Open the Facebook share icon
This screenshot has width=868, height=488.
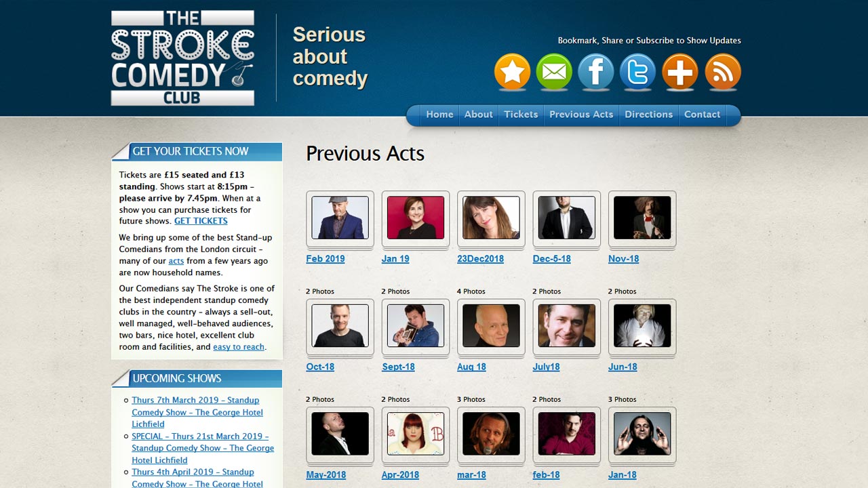click(x=596, y=72)
